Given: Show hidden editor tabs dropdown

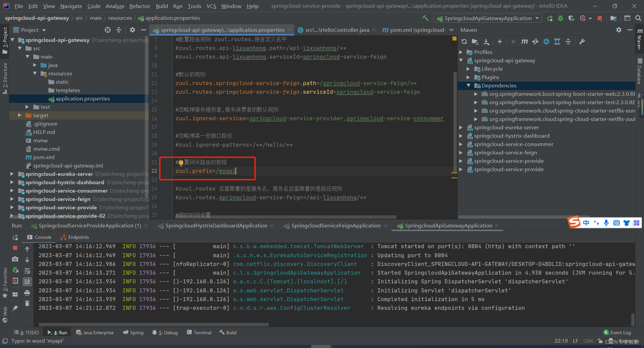Looking at the screenshot, I should tap(451, 30).
